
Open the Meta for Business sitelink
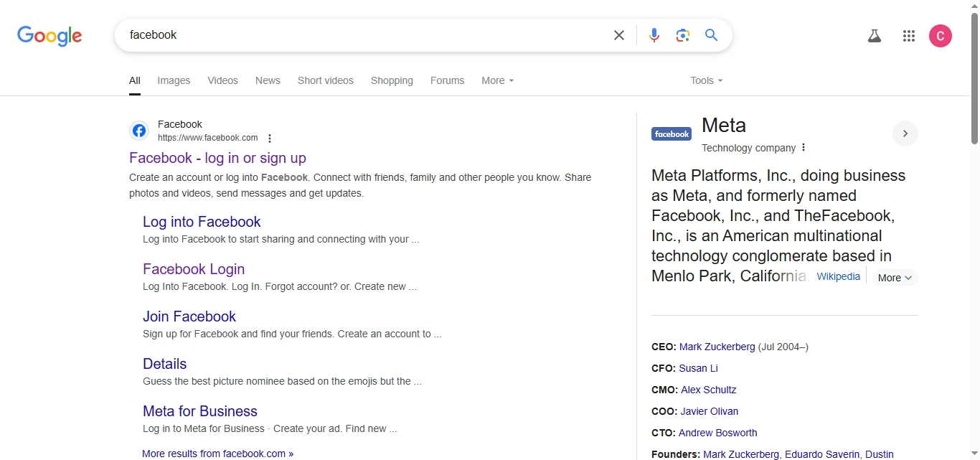[200, 411]
